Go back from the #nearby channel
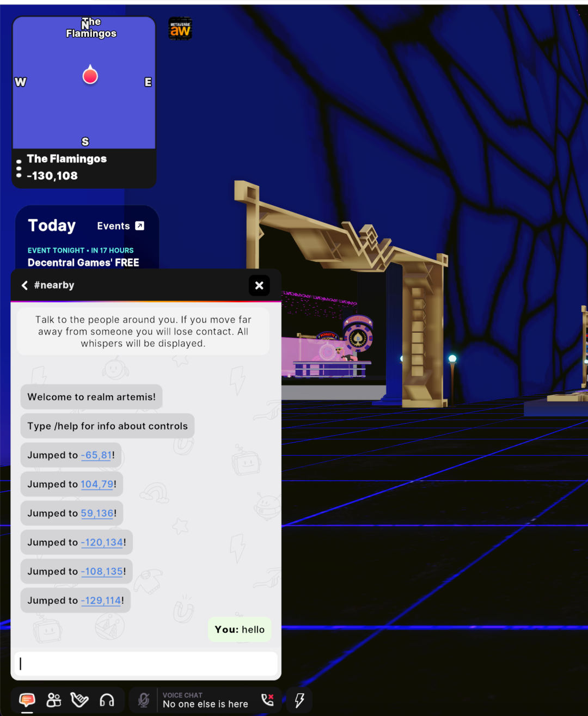 coord(24,285)
